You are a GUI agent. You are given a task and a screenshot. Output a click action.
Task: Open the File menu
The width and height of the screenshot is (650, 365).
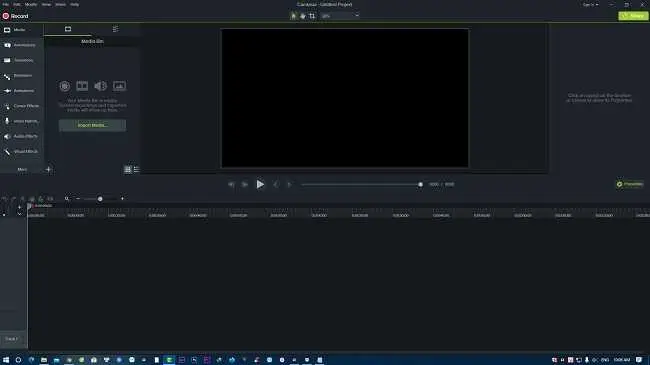[5, 4]
